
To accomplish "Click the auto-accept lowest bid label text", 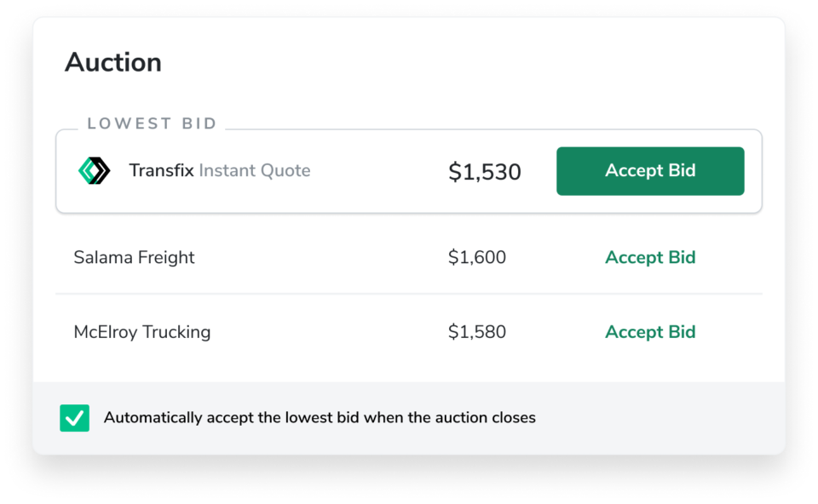I will 320,418.
